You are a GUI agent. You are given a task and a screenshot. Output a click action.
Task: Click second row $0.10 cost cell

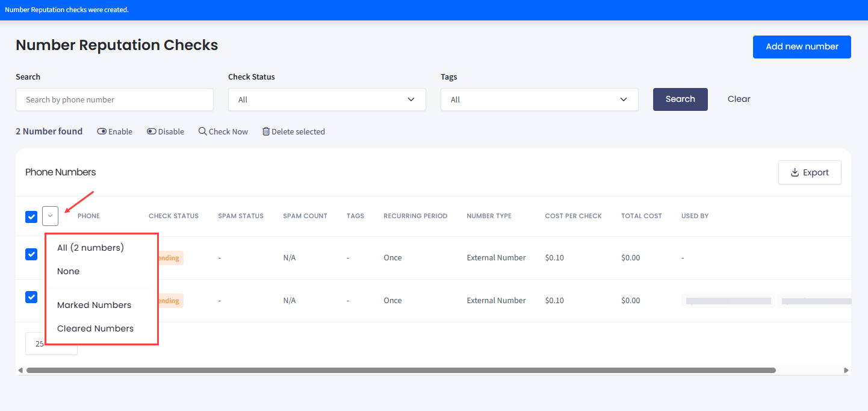554,301
